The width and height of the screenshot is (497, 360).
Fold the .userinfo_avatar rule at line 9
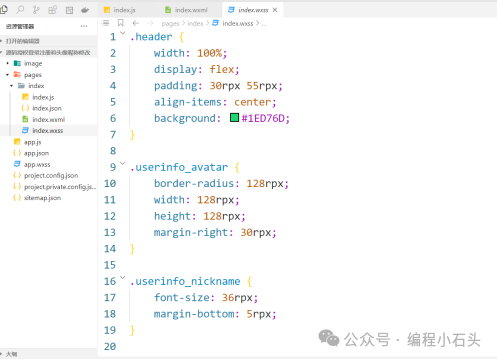(123, 163)
